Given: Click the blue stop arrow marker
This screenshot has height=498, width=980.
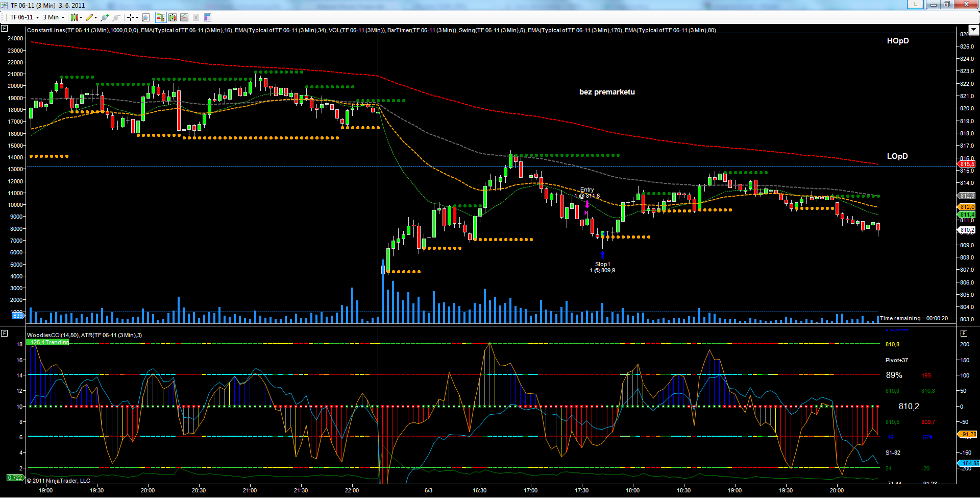Looking at the screenshot, I should 602,255.
